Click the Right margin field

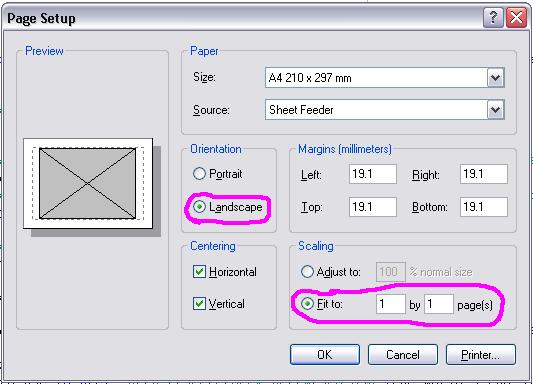484,174
